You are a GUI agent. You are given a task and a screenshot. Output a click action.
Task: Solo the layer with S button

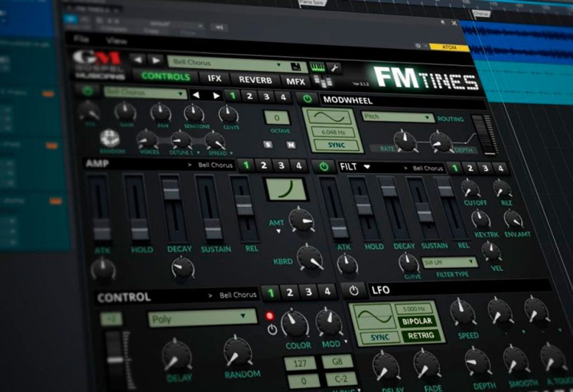(268, 144)
